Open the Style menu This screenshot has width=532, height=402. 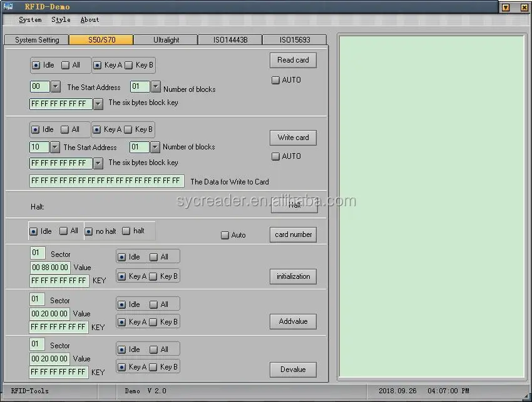tap(61, 19)
